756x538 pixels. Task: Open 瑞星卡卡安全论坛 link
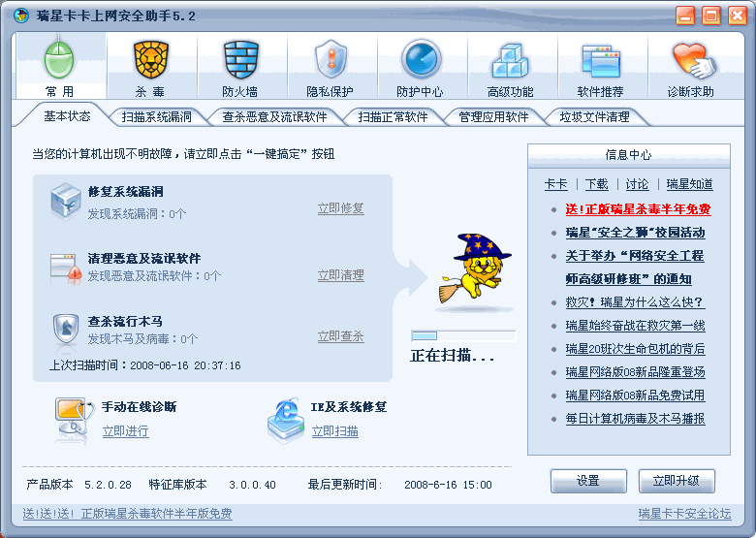(684, 514)
